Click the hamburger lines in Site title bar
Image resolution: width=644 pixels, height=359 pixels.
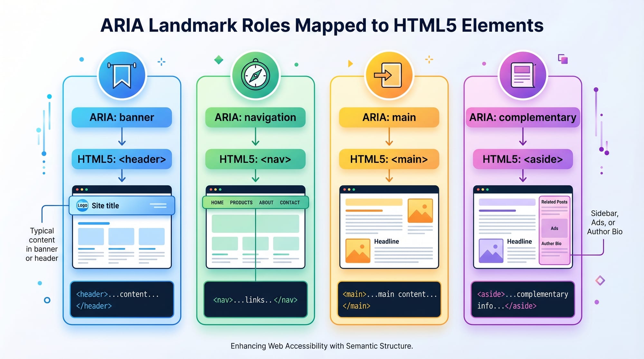pyautogui.click(x=158, y=206)
